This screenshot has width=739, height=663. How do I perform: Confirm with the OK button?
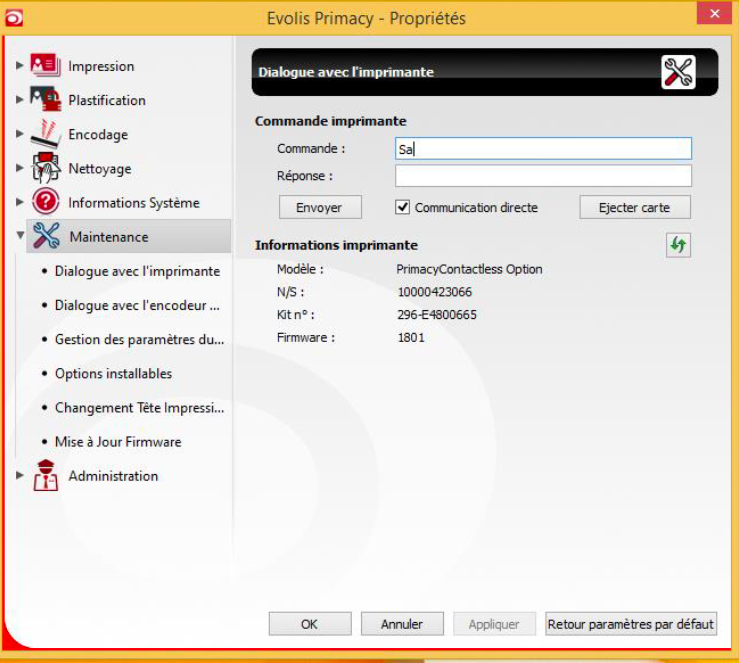[x=310, y=624]
